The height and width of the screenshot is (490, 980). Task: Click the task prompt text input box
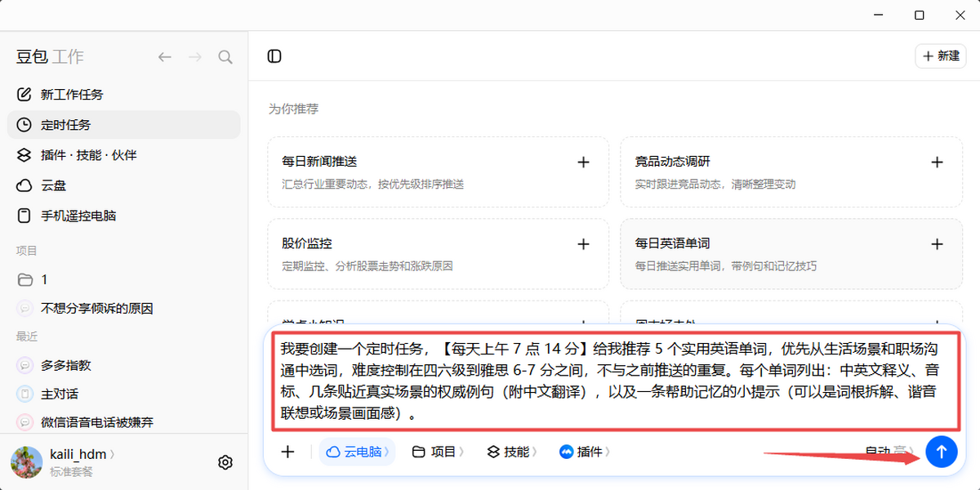[x=614, y=381]
